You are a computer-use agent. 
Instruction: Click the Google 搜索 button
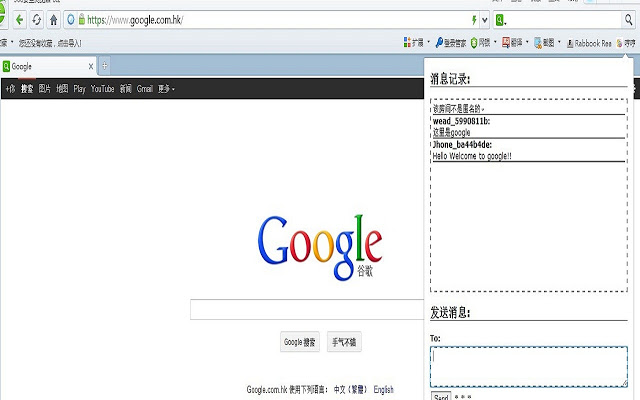click(x=300, y=342)
